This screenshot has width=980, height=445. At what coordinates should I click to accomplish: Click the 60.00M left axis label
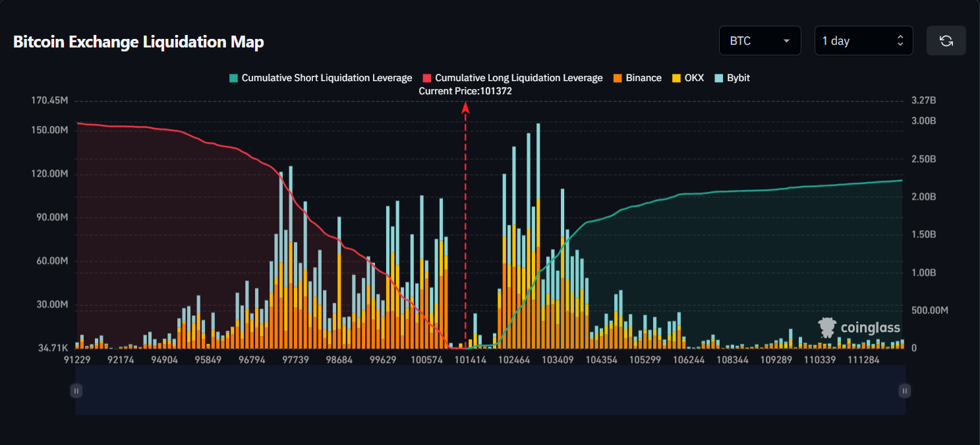(x=52, y=261)
